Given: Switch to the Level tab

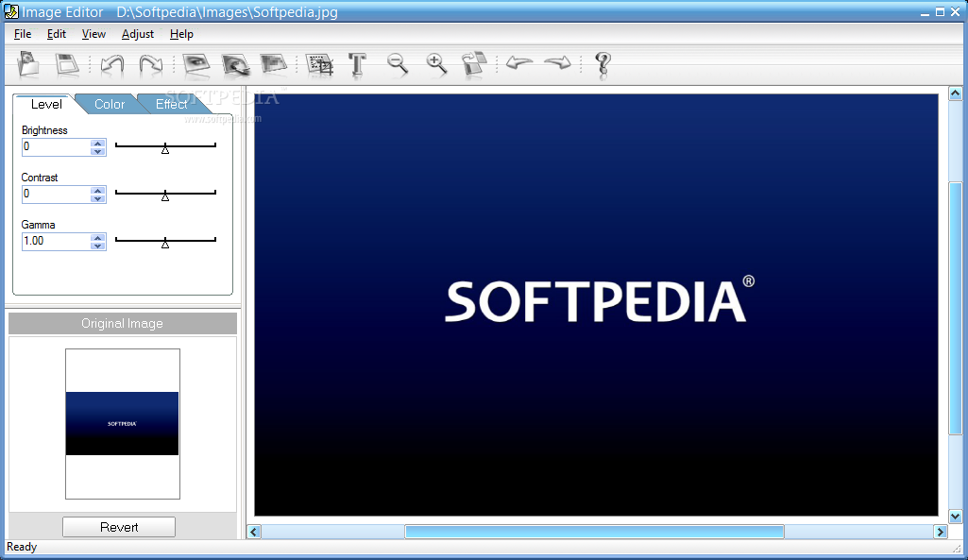Looking at the screenshot, I should (46, 104).
